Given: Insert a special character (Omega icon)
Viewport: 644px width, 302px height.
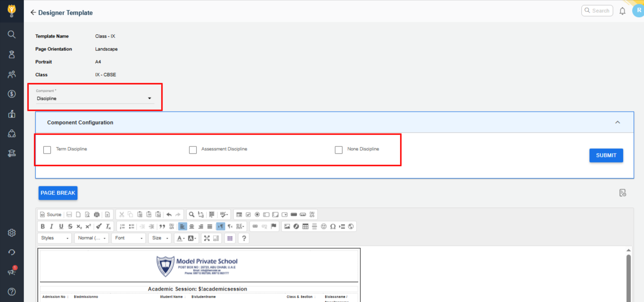Looking at the screenshot, I should coord(333,226).
